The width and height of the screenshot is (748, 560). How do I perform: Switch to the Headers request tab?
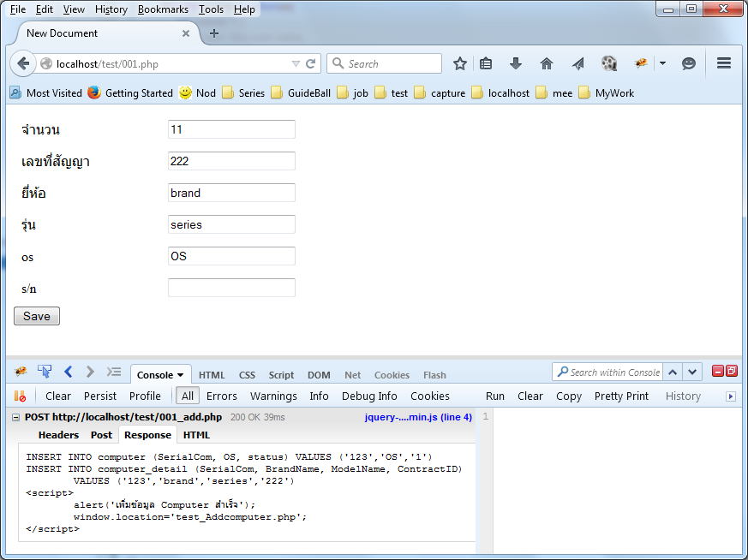[x=58, y=435]
